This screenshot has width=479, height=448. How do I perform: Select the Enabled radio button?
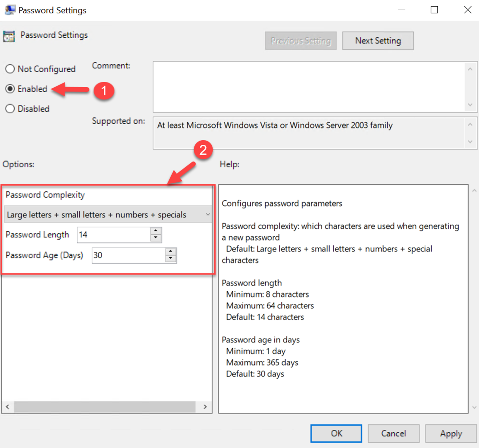[x=10, y=89]
